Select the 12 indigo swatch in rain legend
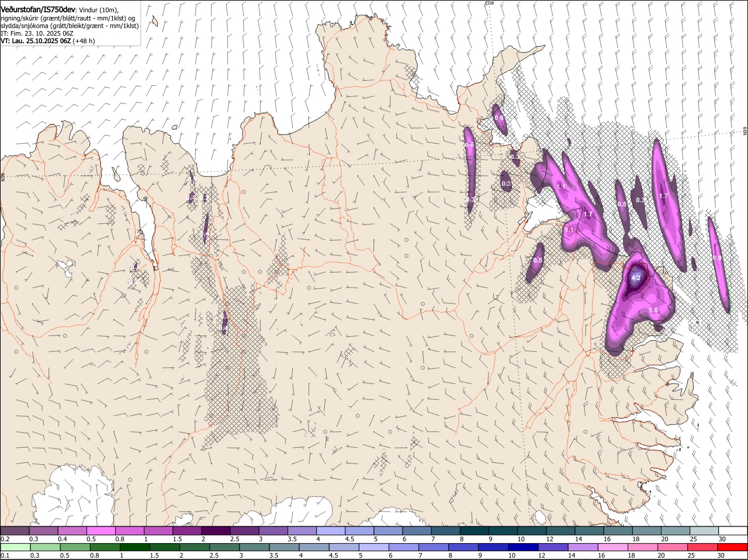Screen dimensions: 748x560 tap(553, 547)
